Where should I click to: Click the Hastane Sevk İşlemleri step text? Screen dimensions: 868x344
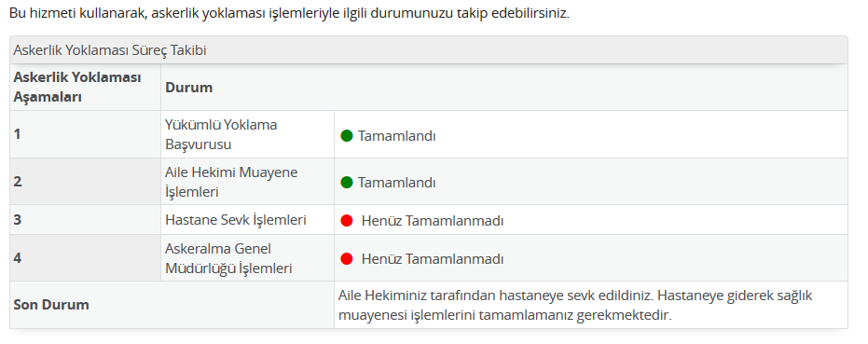pyautogui.click(x=236, y=220)
